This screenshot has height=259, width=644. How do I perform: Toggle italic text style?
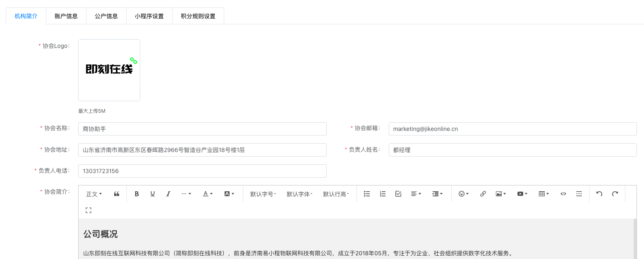pos(168,194)
